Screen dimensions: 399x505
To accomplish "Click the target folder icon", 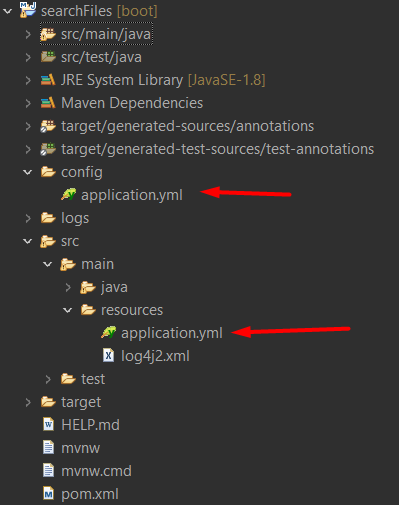I will pyautogui.click(x=48, y=402).
